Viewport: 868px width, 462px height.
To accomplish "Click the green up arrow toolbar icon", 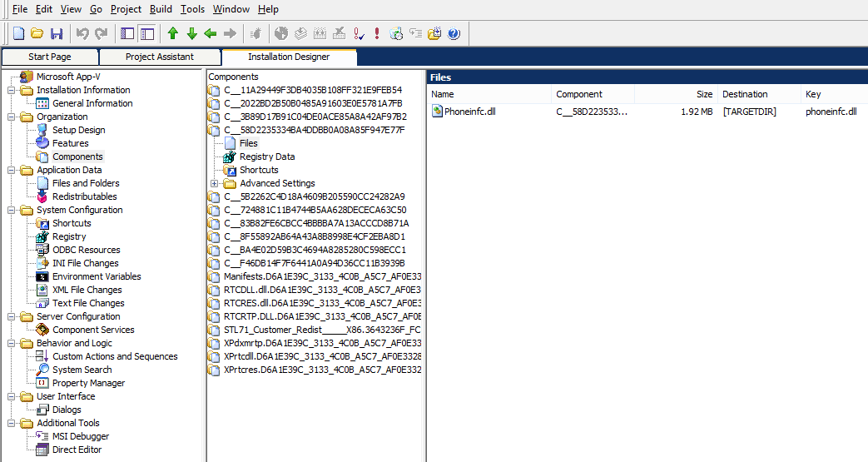I will [x=173, y=34].
